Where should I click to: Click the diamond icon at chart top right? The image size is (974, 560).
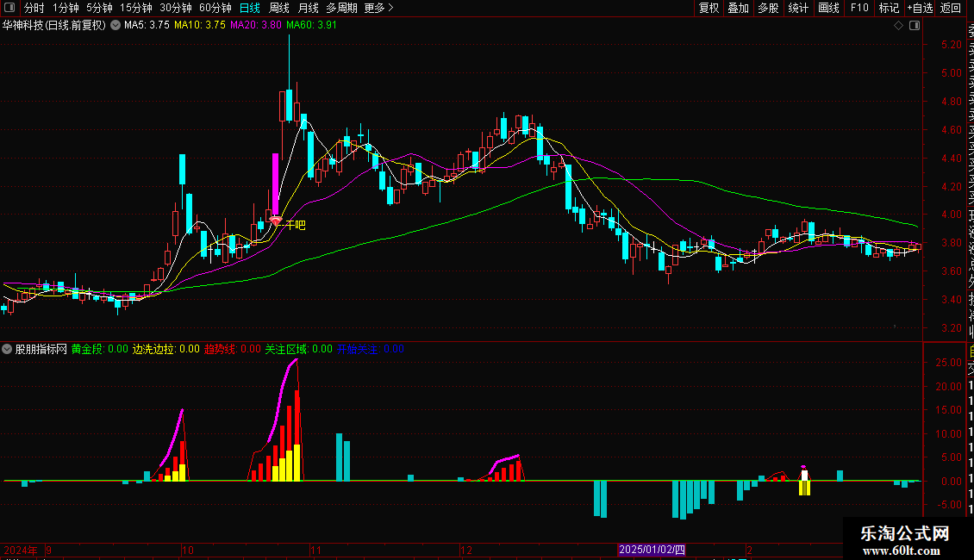(x=898, y=26)
